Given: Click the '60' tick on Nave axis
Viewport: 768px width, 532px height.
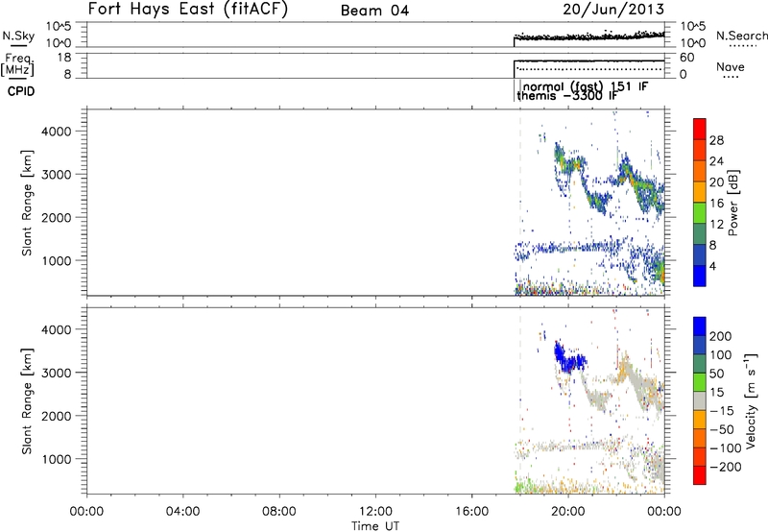Looking at the screenshot, I should [x=686, y=58].
